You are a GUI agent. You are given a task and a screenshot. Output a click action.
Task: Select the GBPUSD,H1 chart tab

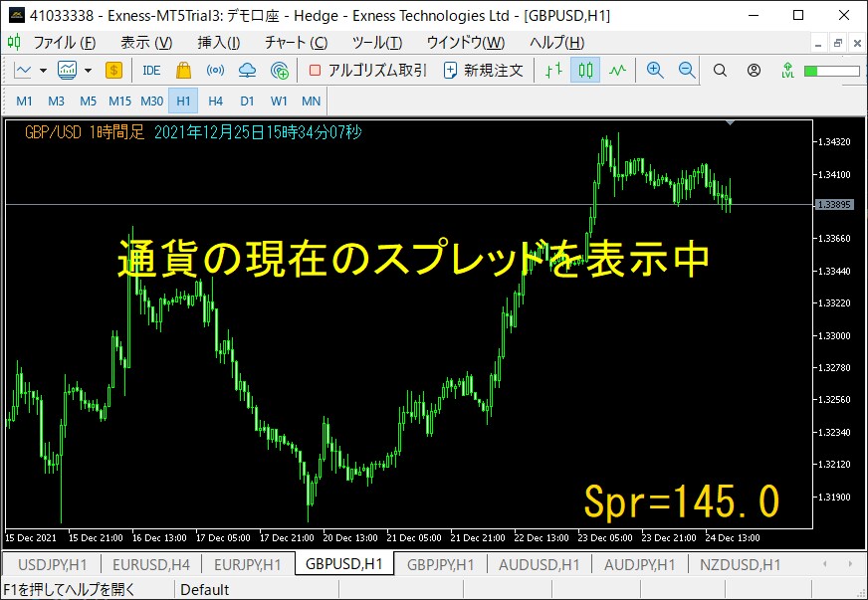(x=344, y=563)
